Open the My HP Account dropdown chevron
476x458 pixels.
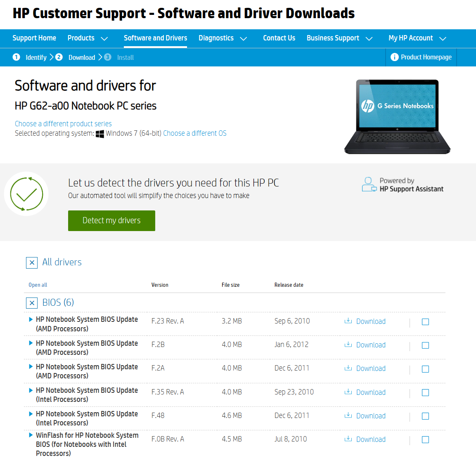[x=443, y=39]
